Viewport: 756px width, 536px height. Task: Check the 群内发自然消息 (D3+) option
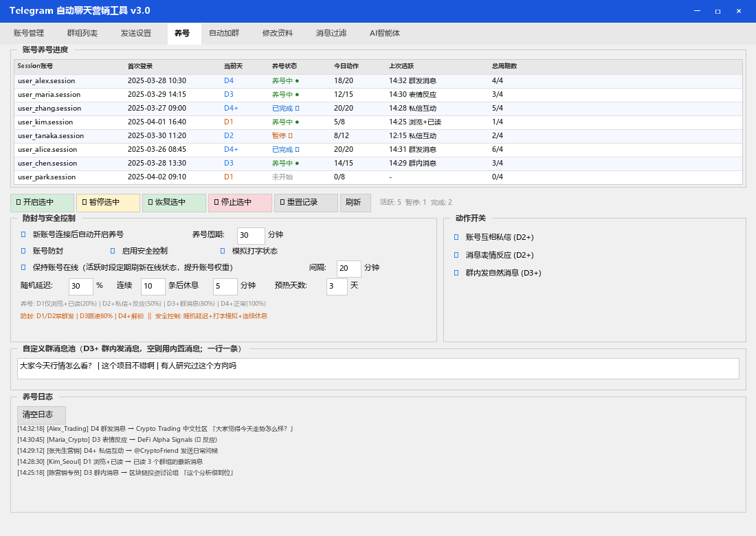[x=456, y=273]
